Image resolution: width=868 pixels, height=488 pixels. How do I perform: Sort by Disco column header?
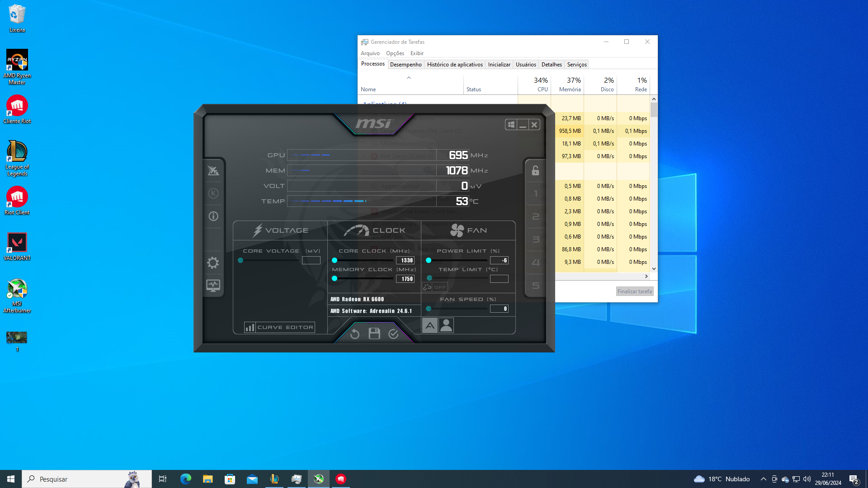point(600,84)
